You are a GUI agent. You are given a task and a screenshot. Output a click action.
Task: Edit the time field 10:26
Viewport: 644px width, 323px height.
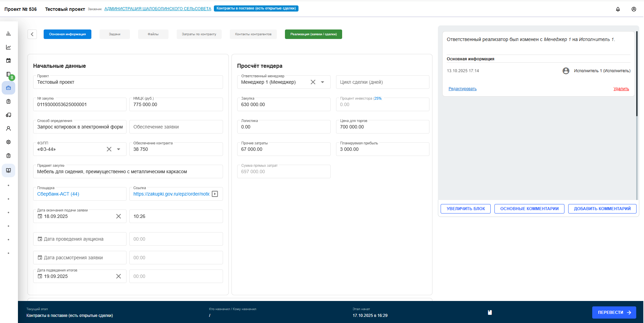pyautogui.click(x=176, y=216)
